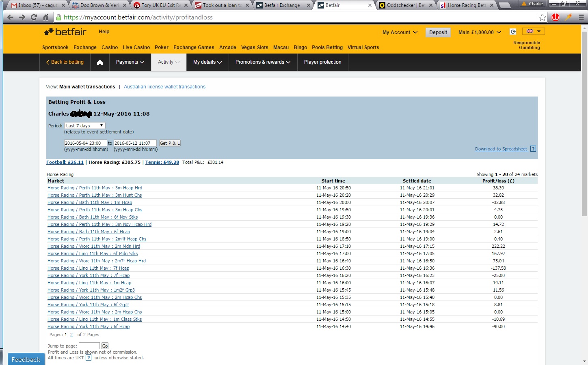Close the Inbox (57) Gmail tab

click(x=63, y=5)
